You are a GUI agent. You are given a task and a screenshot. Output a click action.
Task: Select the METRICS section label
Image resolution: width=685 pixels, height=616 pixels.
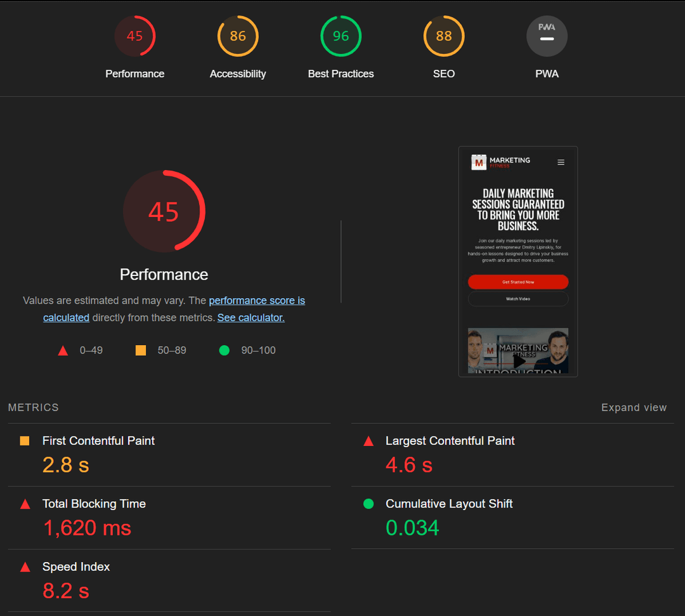click(x=33, y=407)
